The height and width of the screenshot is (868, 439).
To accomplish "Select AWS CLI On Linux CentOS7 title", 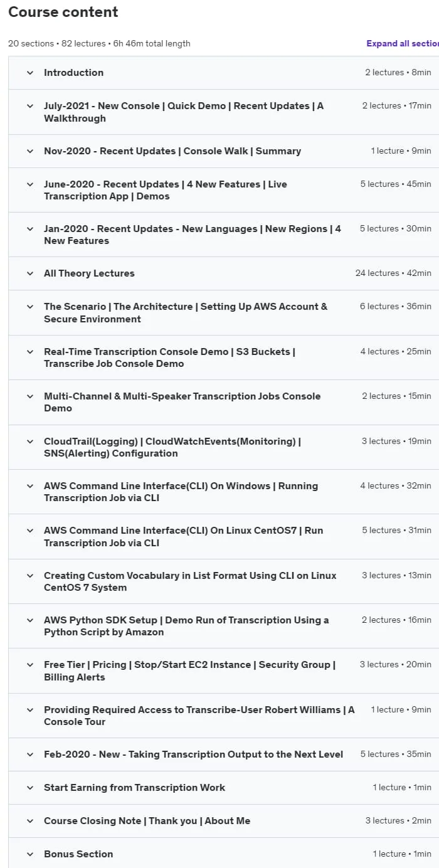I will click(x=184, y=537).
